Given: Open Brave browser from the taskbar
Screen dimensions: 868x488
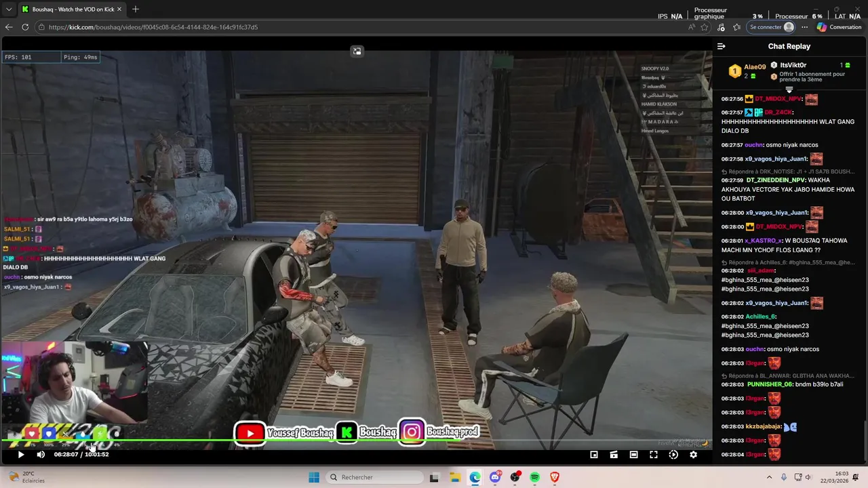Looking at the screenshot, I should 555,477.
